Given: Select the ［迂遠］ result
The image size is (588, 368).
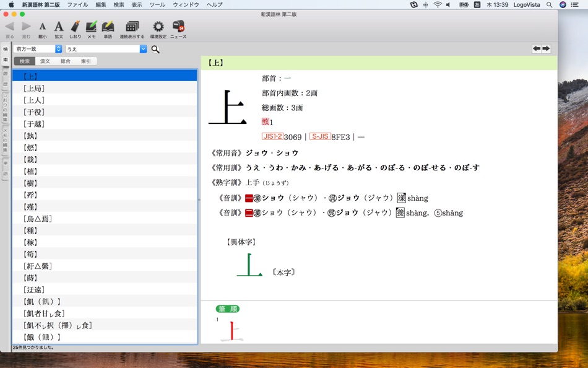Looking at the screenshot, I should [x=105, y=289].
